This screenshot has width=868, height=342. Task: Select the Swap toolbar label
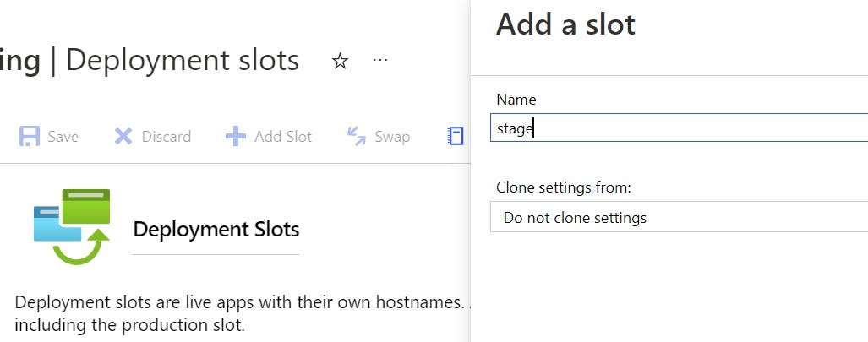[x=392, y=137]
